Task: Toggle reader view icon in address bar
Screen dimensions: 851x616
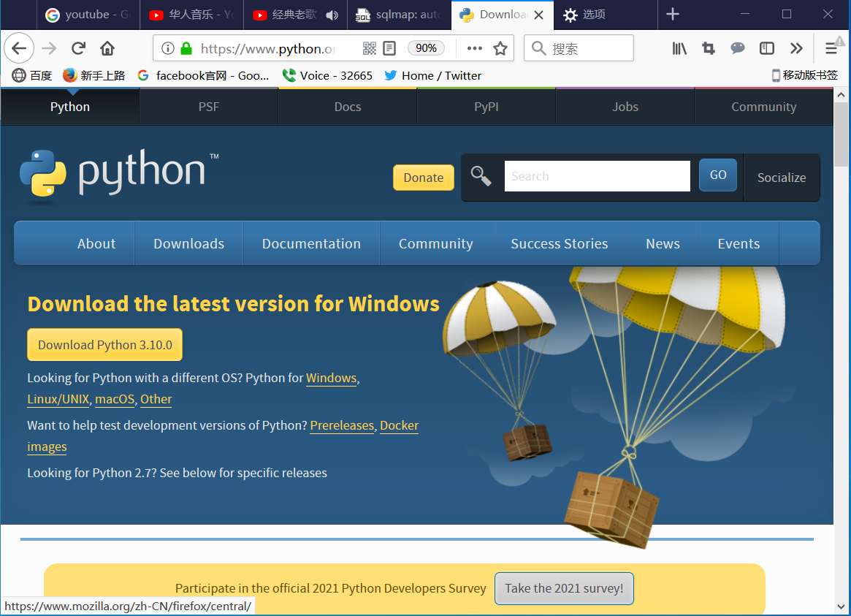Action: (389, 49)
